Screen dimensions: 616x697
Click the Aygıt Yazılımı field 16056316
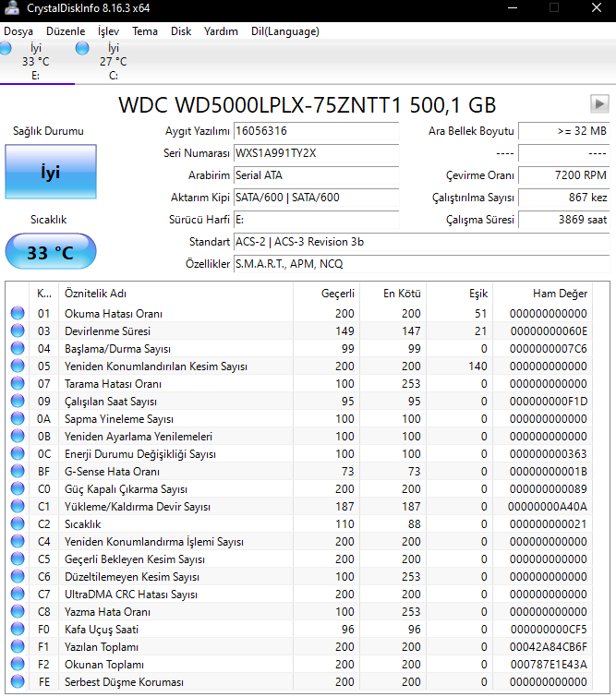(316, 131)
